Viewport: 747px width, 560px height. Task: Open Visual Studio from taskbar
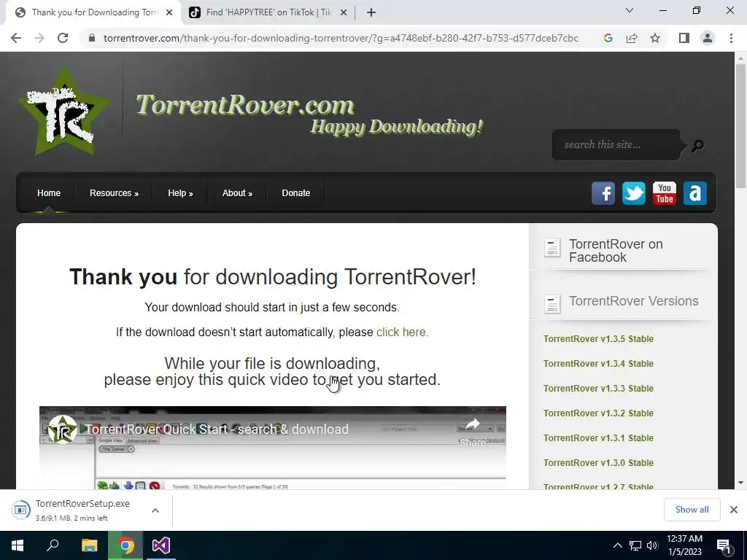coord(161,545)
